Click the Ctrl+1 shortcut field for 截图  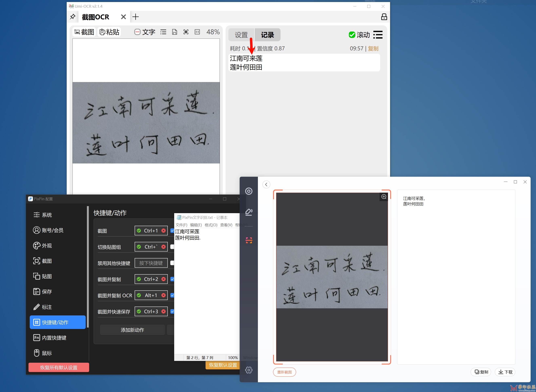click(151, 231)
